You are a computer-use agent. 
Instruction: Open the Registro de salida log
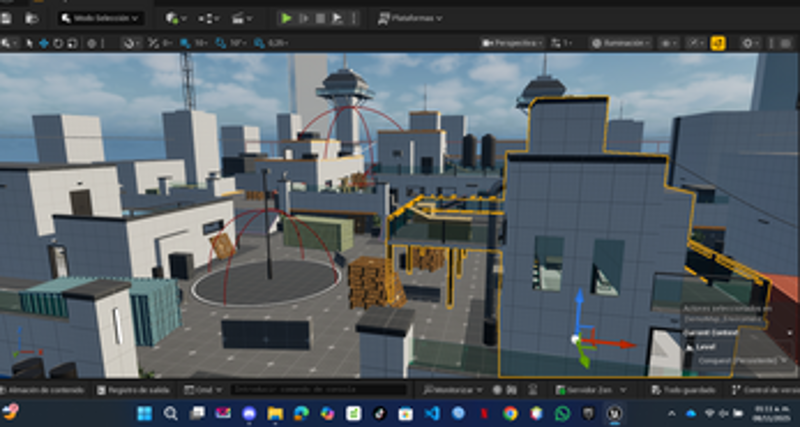point(133,390)
